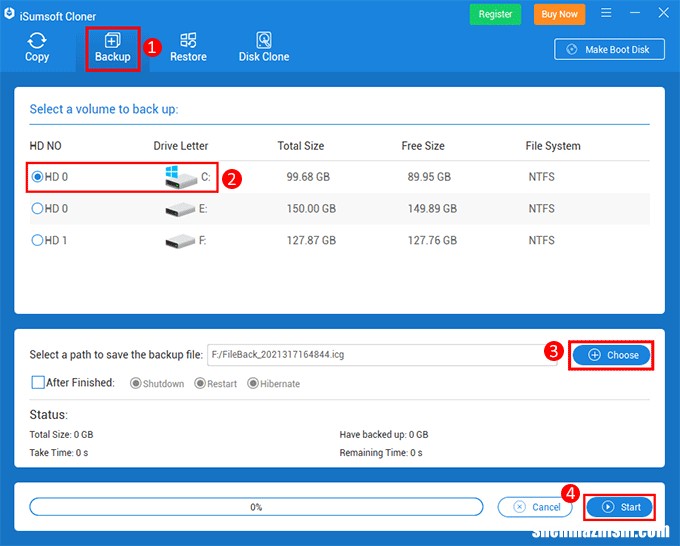680x546 pixels.
Task: Open the Restore tab
Action: pyautogui.click(x=188, y=48)
